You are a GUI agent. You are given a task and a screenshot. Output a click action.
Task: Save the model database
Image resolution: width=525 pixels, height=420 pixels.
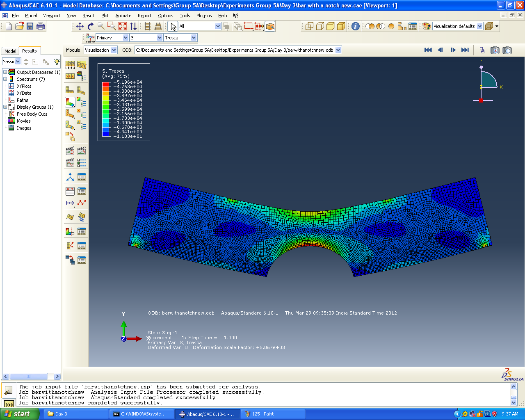coord(30,26)
